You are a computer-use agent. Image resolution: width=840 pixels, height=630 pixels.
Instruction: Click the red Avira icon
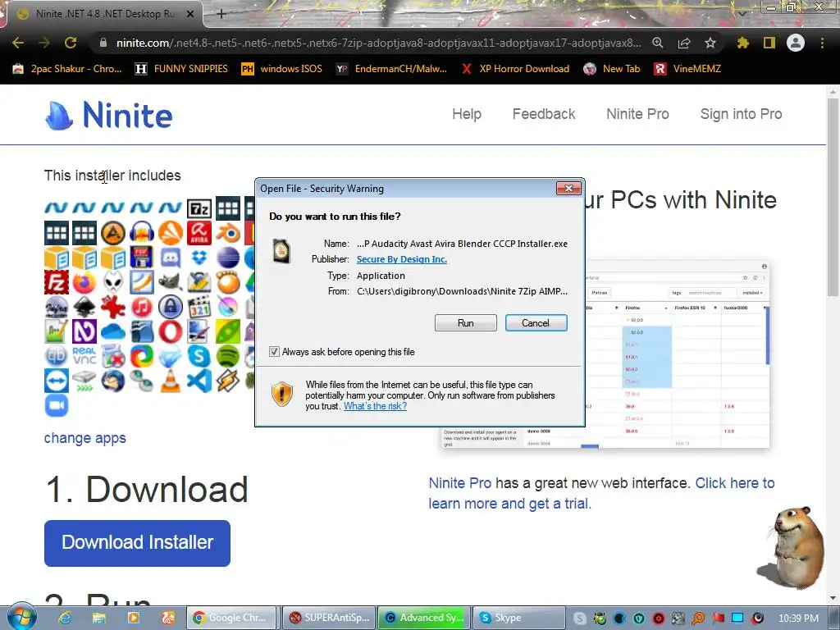[x=199, y=233]
